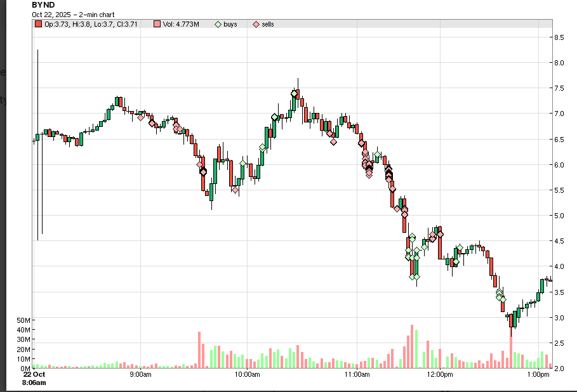Click the 20M volume axis label
This screenshot has height=392, width=577.
[x=23, y=350]
